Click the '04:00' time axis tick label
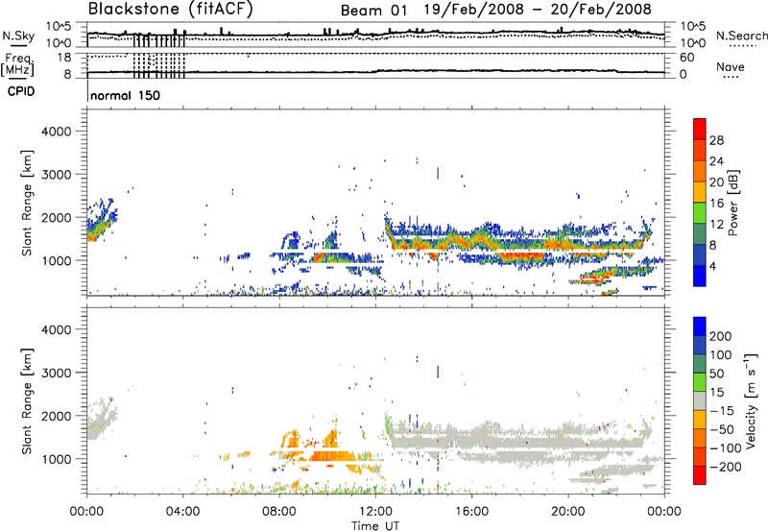Viewport: 768px width, 532px height. point(182,512)
